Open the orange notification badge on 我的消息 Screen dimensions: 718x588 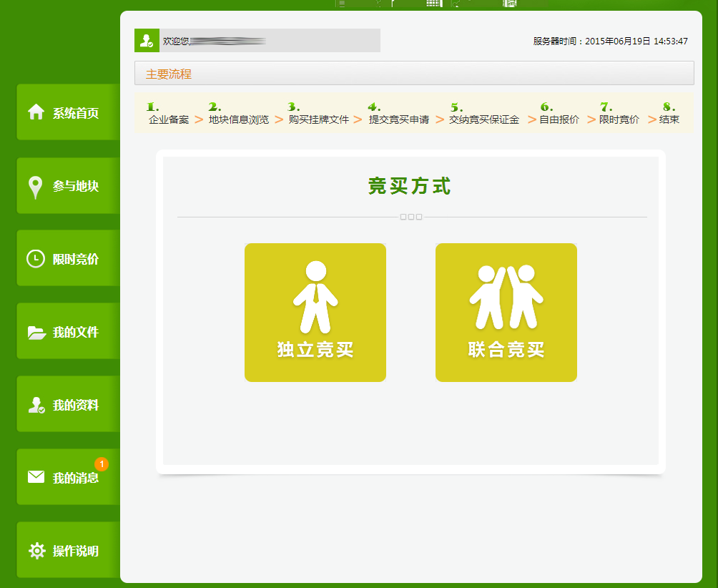(102, 464)
